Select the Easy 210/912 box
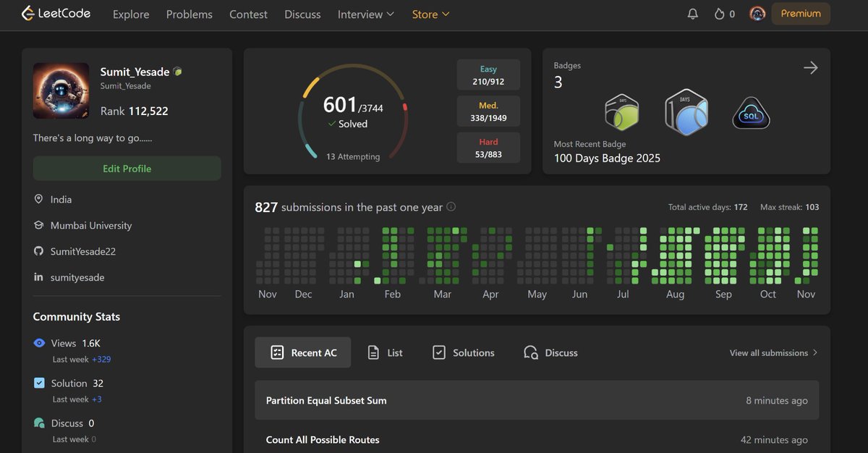Image resolution: width=868 pixels, height=453 pixels. [x=488, y=75]
